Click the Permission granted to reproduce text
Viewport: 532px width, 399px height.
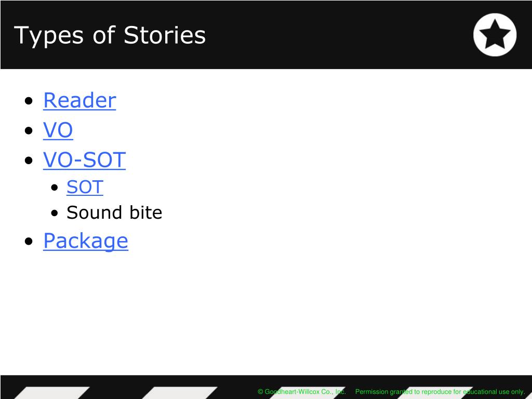pyautogui.click(x=440, y=392)
